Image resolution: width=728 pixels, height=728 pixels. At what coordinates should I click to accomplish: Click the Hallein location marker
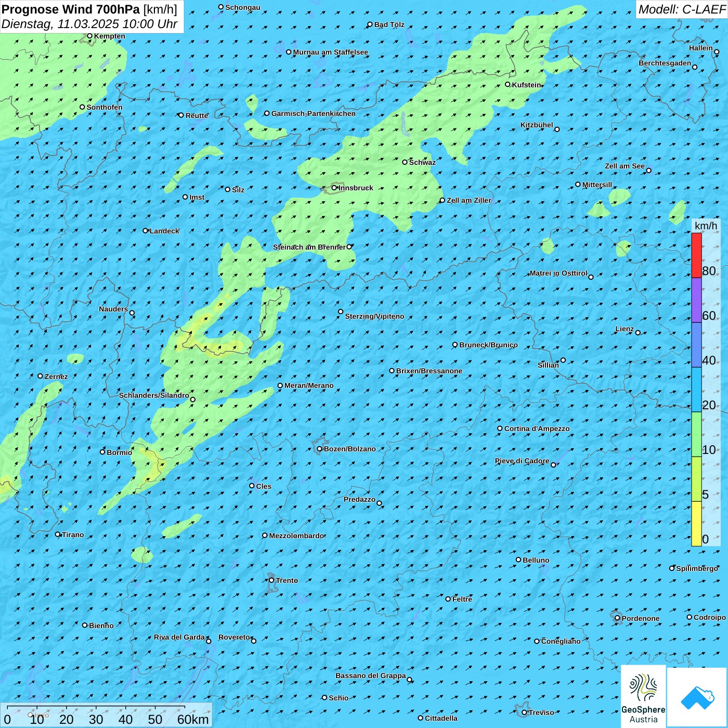pos(717,52)
